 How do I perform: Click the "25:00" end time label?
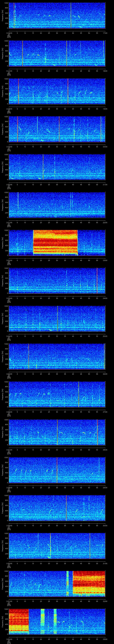pos(105,336)
